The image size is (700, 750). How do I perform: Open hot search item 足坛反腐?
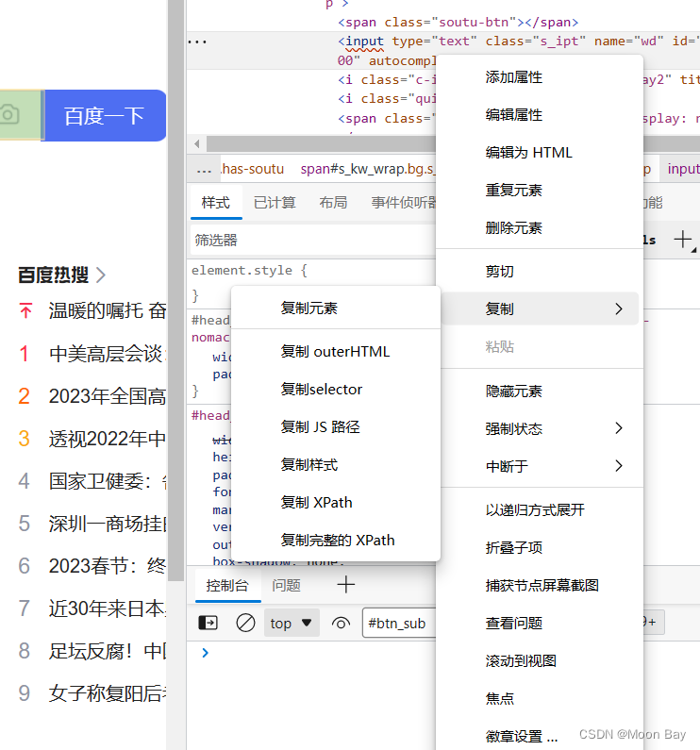click(107, 651)
